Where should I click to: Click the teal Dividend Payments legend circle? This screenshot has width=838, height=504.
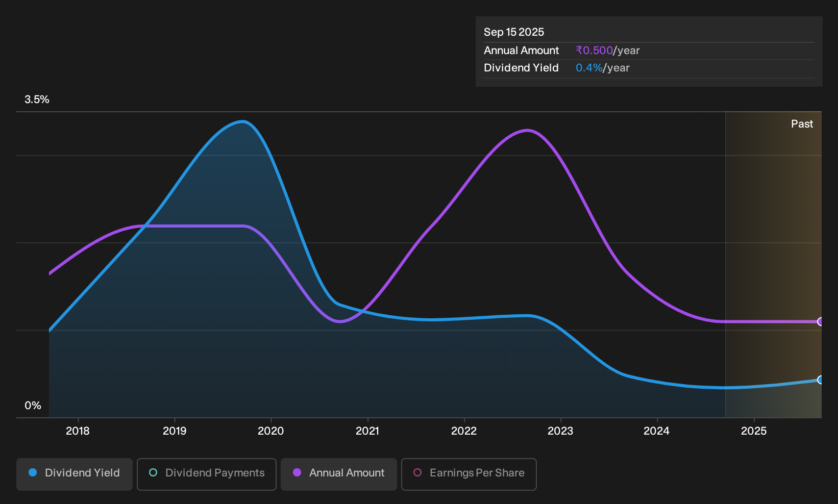pos(153,472)
